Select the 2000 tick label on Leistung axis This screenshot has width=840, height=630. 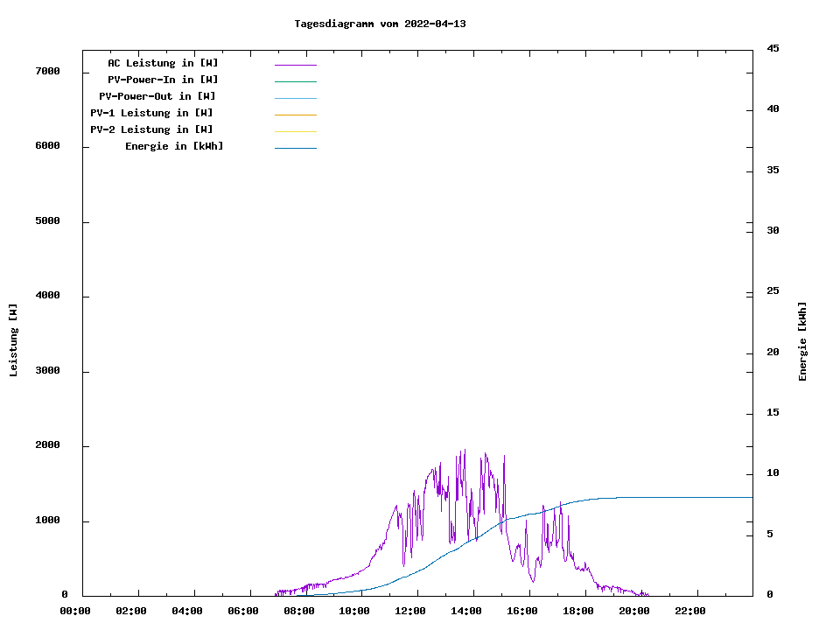47,445
